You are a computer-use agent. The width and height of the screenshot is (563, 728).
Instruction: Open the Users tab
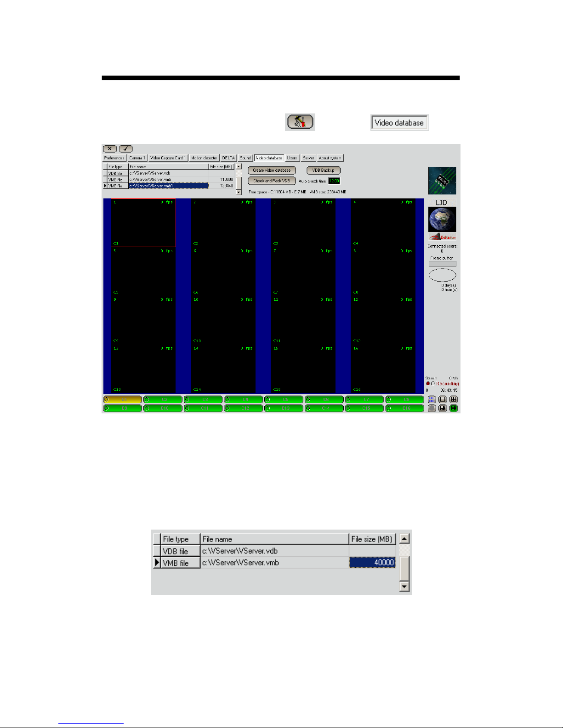coord(292,158)
